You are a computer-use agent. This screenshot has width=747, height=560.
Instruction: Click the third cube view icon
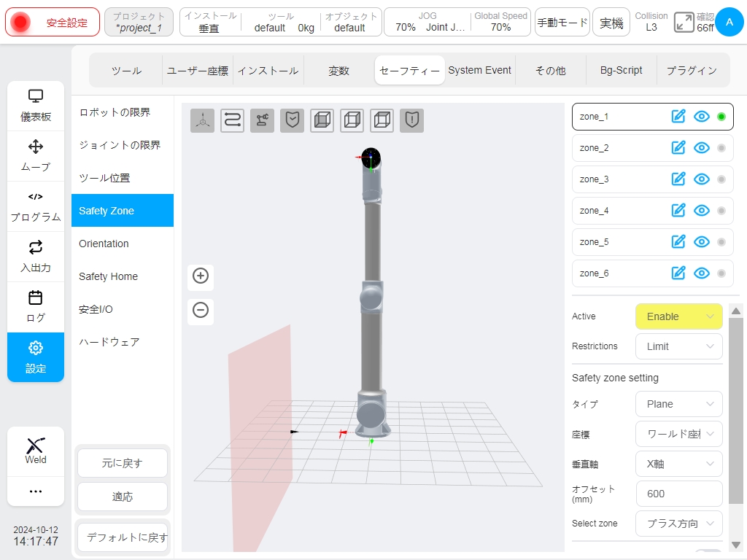click(382, 120)
